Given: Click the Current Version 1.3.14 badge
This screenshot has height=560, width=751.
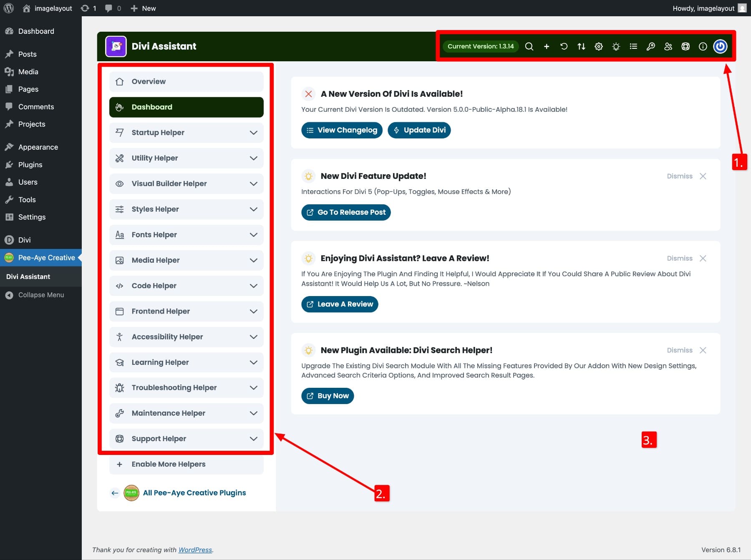Looking at the screenshot, I should [x=480, y=46].
